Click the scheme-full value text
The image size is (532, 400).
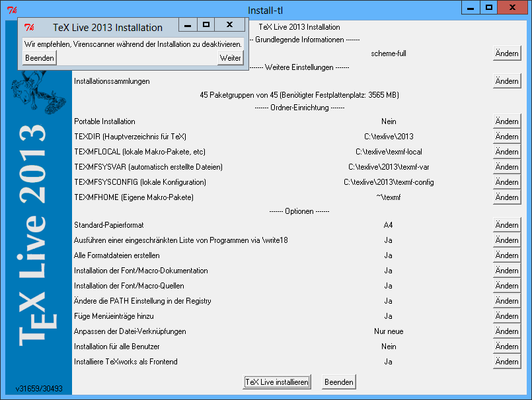click(389, 53)
